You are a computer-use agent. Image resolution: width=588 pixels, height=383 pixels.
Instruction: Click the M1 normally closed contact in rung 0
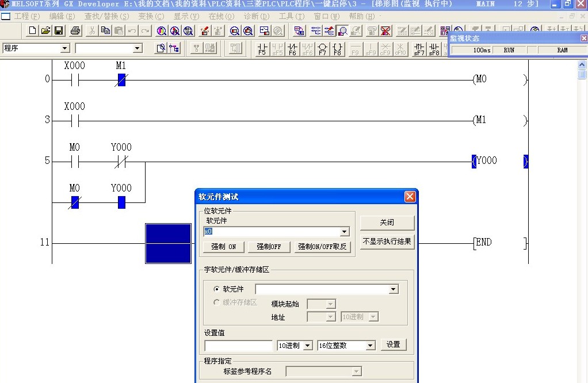121,79
